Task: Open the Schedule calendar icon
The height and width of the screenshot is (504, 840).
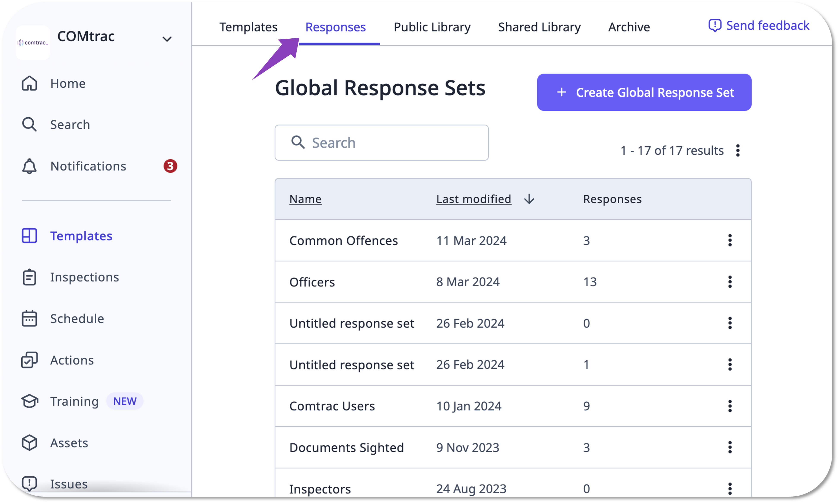Action: (x=29, y=319)
